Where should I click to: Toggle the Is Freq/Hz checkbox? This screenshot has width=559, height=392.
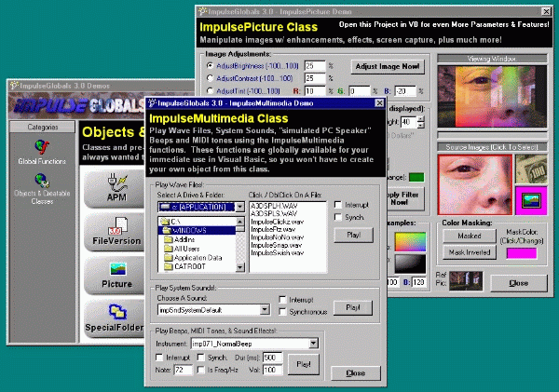(201, 370)
